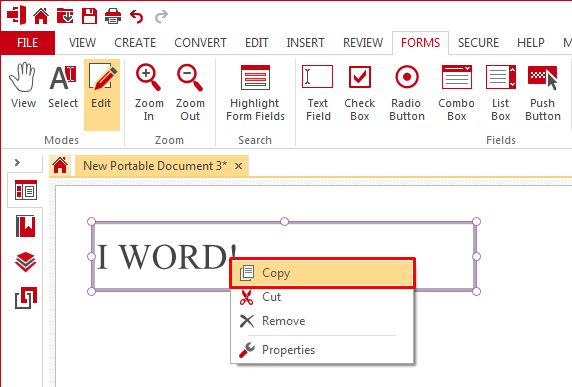This screenshot has width=572, height=387.
Task: Save the document with the floppy disk icon
Action: (x=89, y=16)
